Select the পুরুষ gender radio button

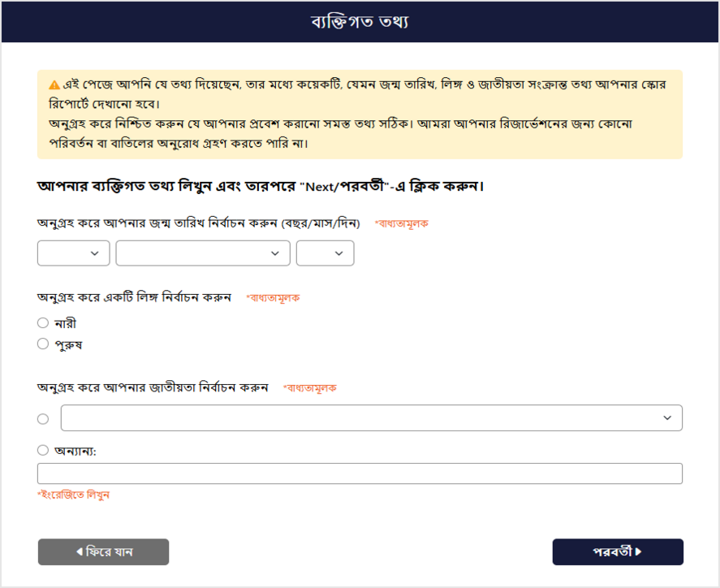point(43,344)
